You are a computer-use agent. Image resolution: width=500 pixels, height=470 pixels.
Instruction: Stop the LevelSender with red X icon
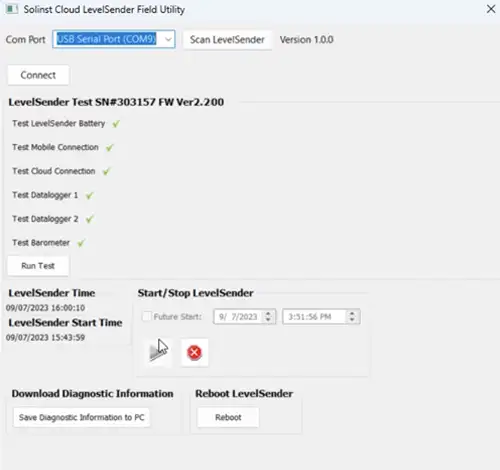coord(195,353)
